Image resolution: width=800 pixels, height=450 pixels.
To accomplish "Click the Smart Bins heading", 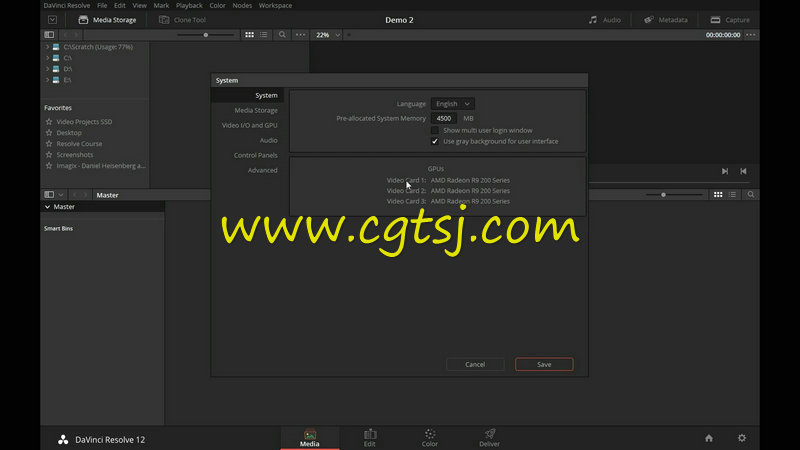I will [58, 229].
